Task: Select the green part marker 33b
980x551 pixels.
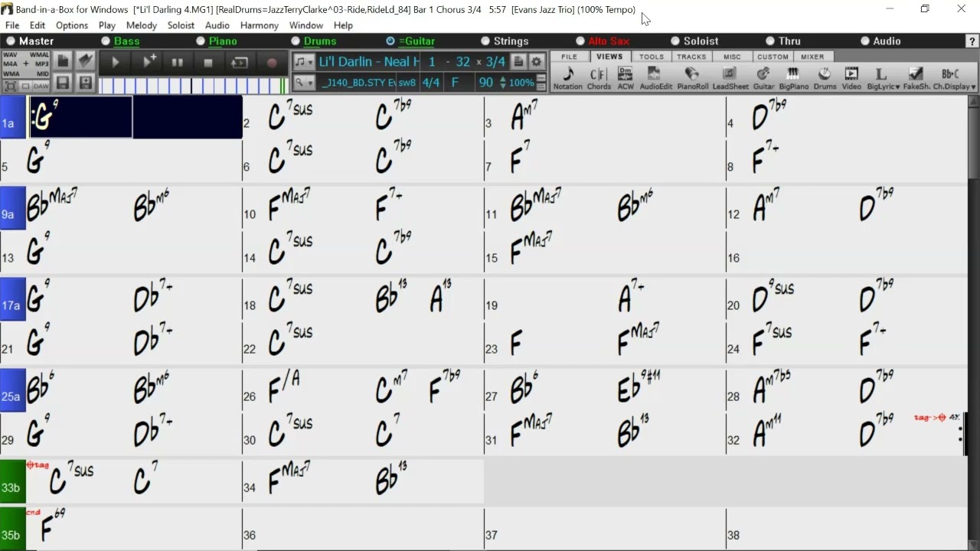Action: tap(12, 481)
